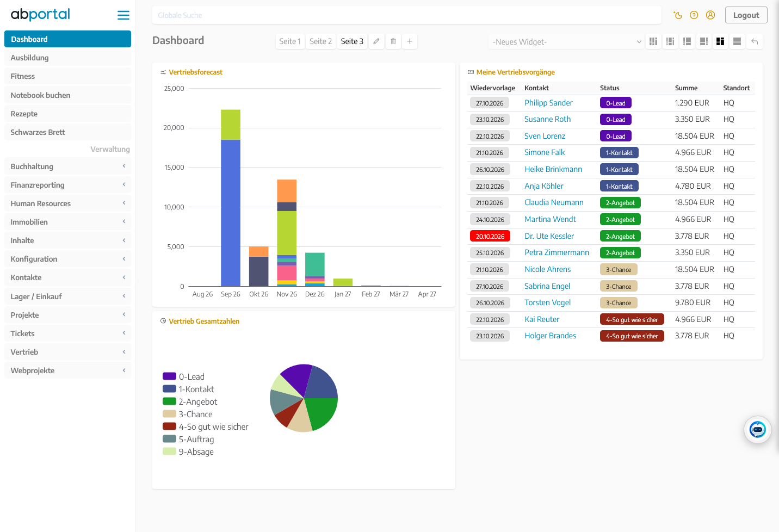Expand the Human Resources menu
This screenshot has width=779, height=532.
(x=67, y=203)
